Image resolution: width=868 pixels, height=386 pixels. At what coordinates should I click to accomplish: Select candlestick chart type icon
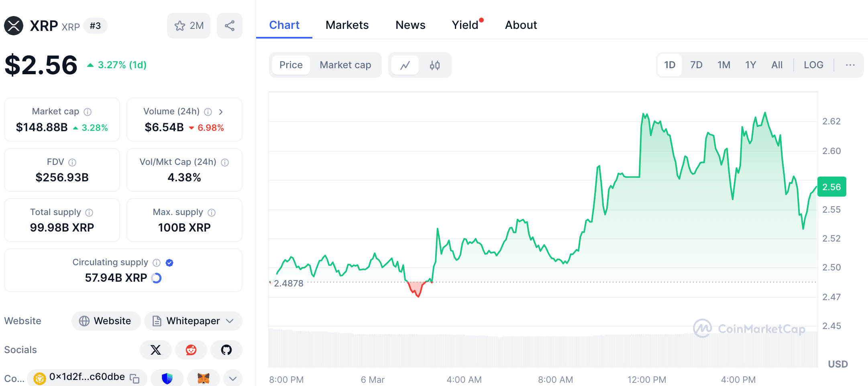point(435,65)
